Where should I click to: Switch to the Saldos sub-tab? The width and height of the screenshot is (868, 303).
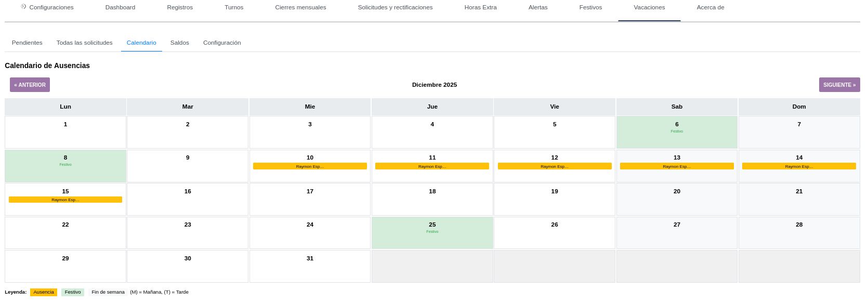click(x=179, y=43)
